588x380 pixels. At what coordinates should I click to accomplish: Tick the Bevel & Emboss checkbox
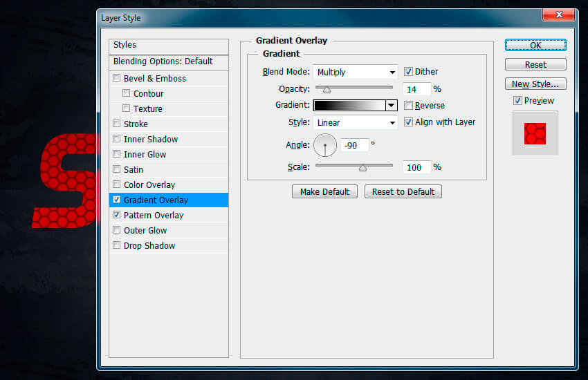[x=117, y=79]
